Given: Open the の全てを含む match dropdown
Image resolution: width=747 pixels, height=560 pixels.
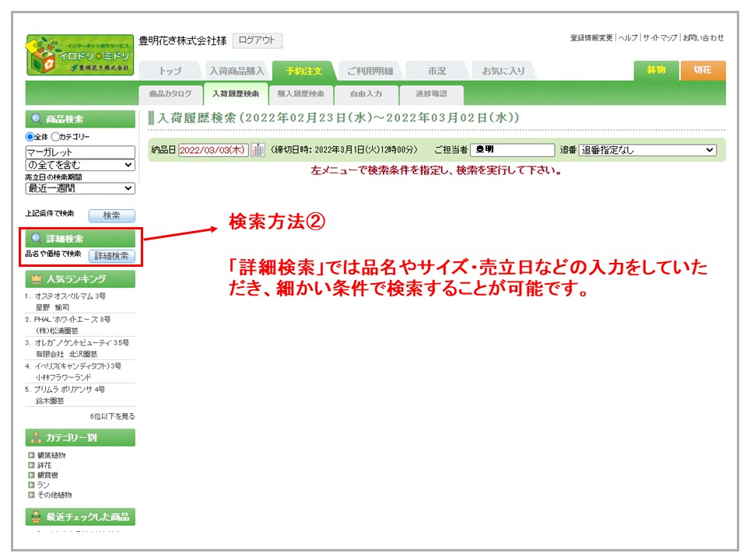Looking at the screenshot, I should (x=79, y=165).
